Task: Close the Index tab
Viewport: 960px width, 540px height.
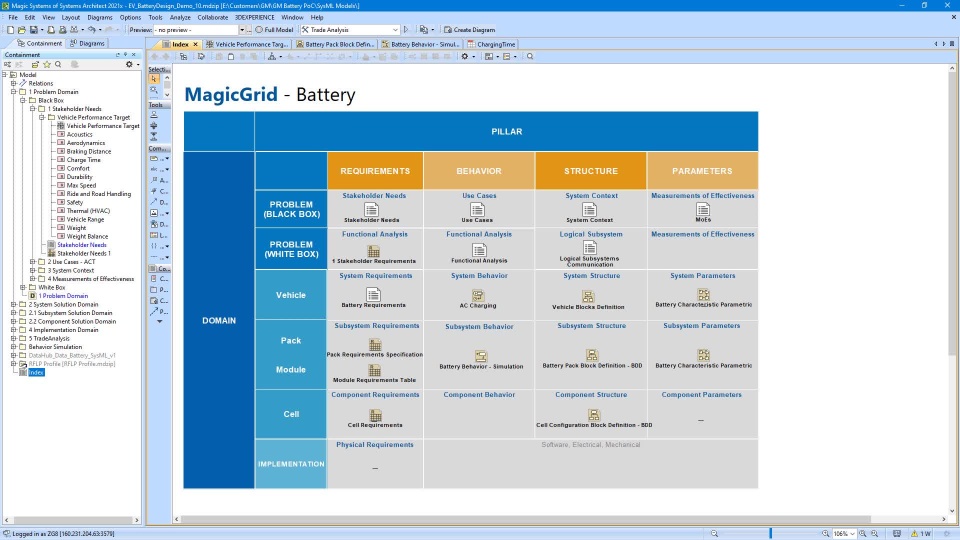Action: [x=196, y=44]
